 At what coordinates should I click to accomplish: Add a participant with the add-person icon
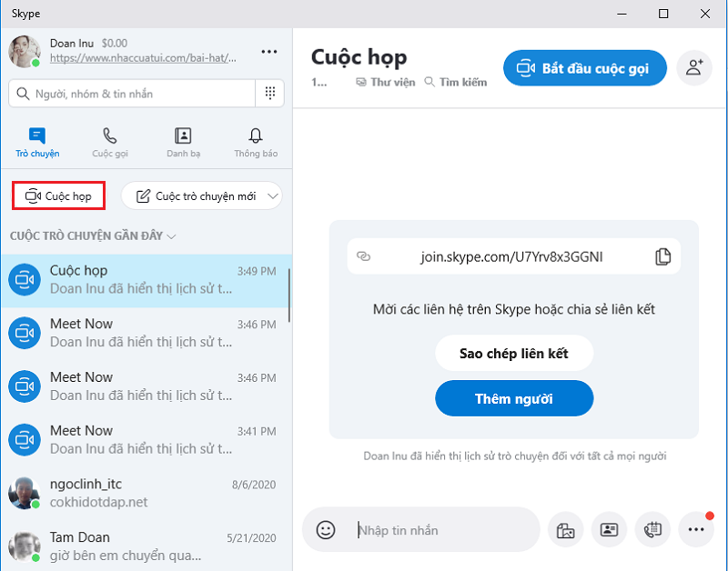(694, 67)
